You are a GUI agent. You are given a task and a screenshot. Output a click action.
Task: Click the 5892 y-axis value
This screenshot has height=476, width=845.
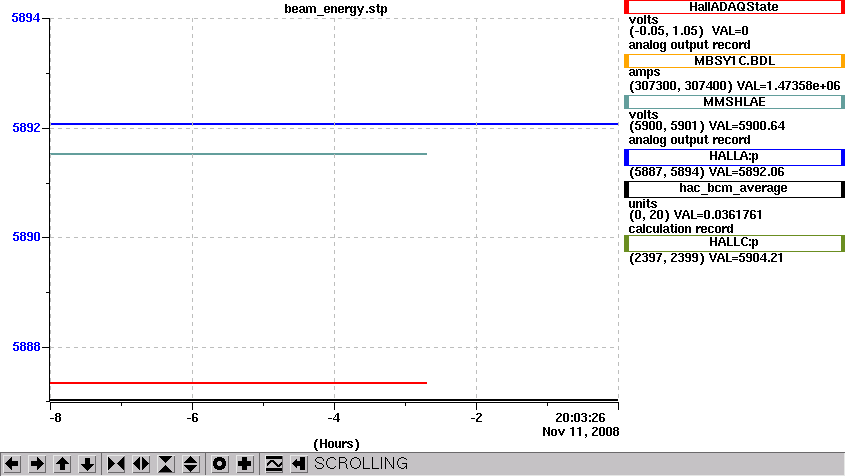tap(26, 128)
